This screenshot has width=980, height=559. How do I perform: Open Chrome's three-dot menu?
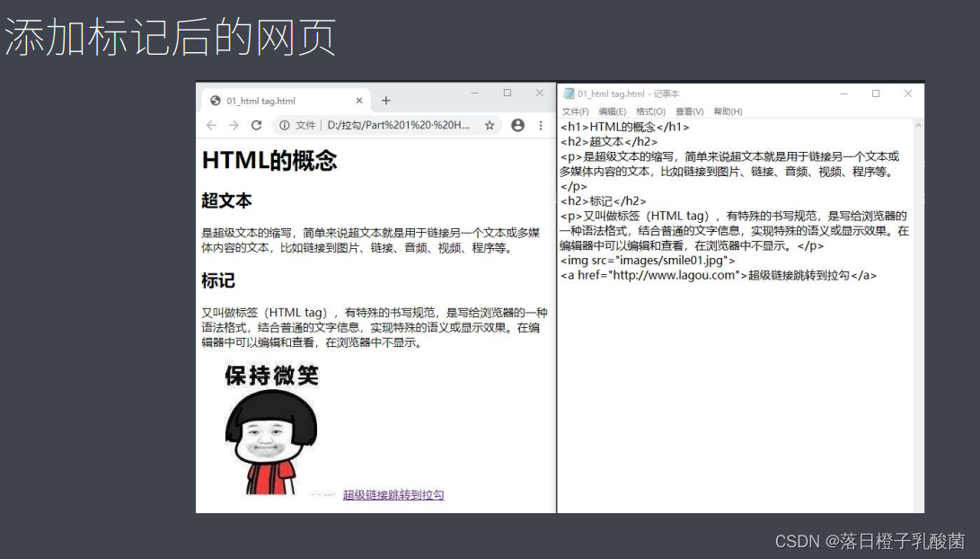coord(541,126)
